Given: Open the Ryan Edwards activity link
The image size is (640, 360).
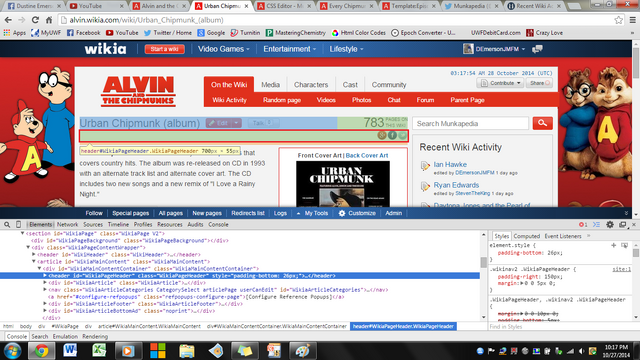Looking at the screenshot, I should click(x=456, y=185).
